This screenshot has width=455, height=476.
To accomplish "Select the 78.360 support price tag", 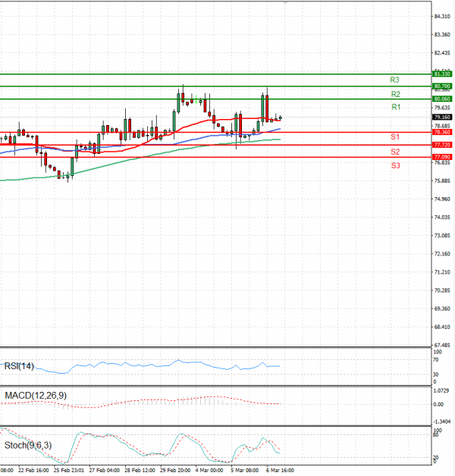I will pyautogui.click(x=442, y=133).
